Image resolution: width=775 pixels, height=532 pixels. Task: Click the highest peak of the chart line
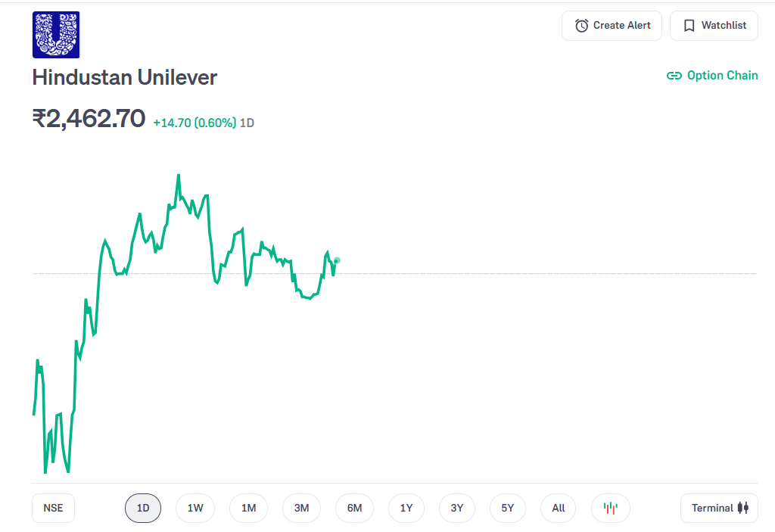pos(178,176)
